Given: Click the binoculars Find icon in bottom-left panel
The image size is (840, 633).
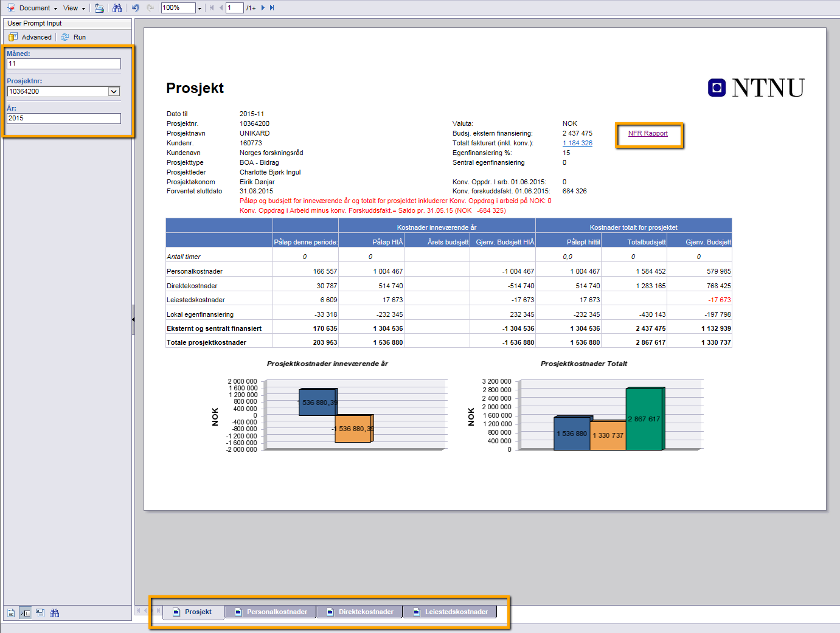Looking at the screenshot, I should (55, 613).
